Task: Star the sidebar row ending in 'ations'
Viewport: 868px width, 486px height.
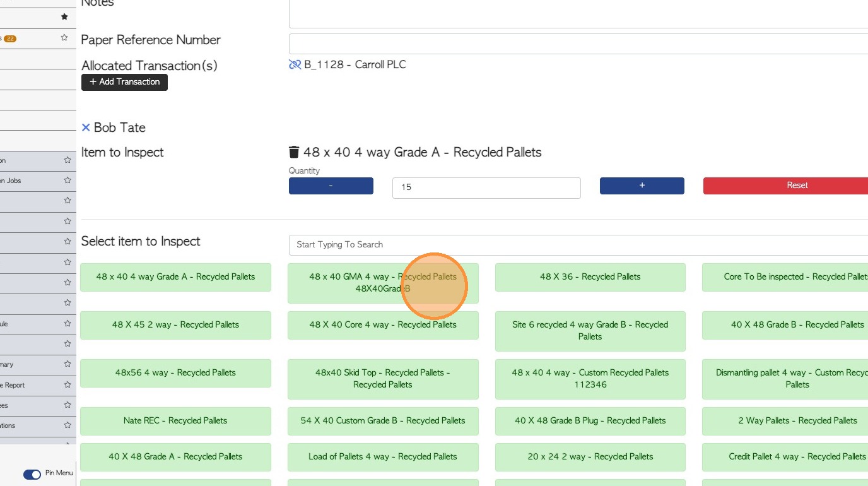Action: pos(67,425)
